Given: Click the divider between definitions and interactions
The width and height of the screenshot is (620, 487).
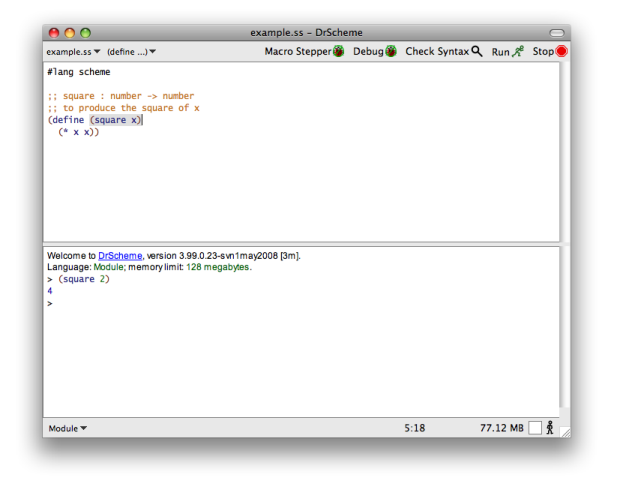Looking at the screenshot, I should [x=300, y=243].
